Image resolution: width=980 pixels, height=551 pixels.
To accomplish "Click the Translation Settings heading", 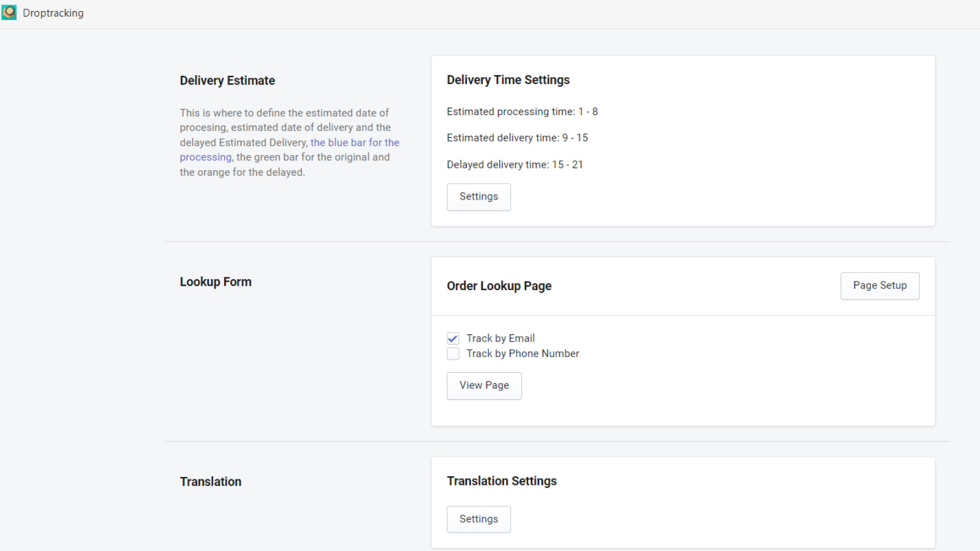I will (501, 481).
